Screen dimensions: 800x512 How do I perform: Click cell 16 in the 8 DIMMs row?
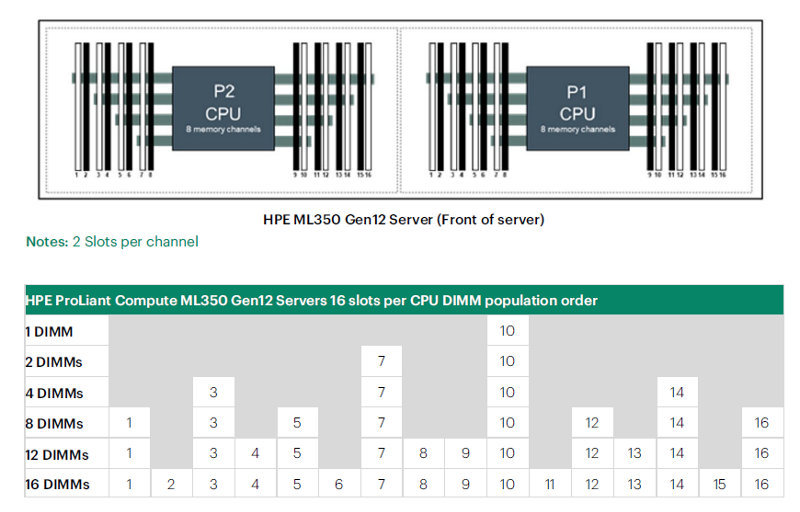click(762, 423)
